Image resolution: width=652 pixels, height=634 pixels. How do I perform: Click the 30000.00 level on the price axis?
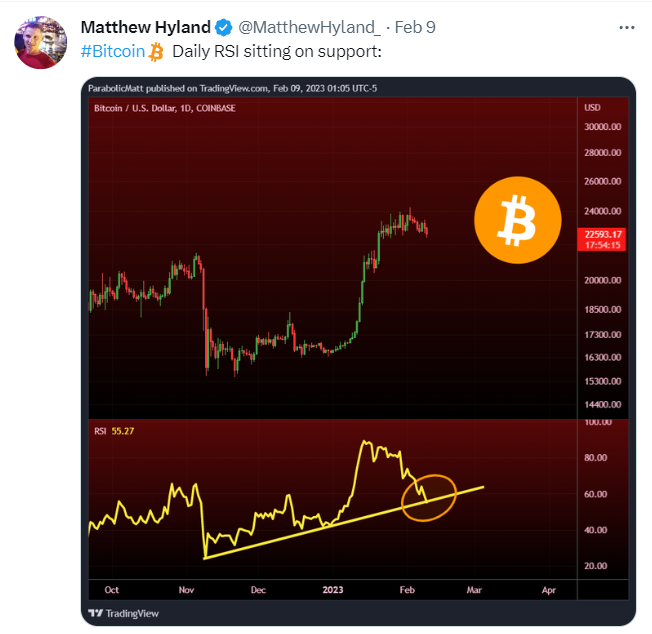tap(603, 127)
